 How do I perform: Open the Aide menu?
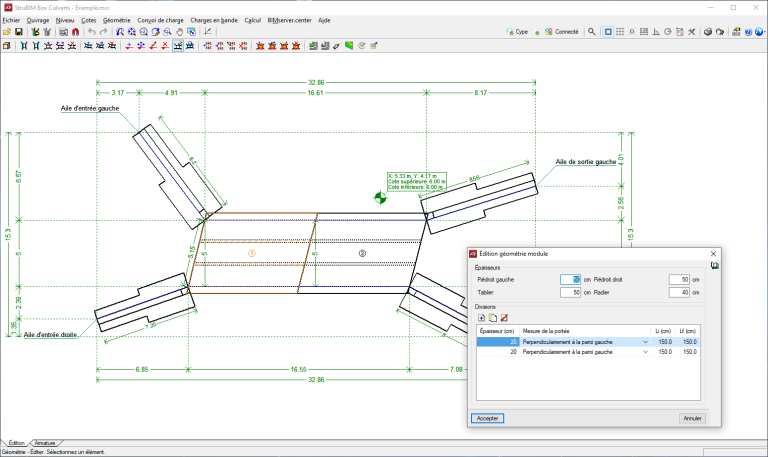click(324, 20)
